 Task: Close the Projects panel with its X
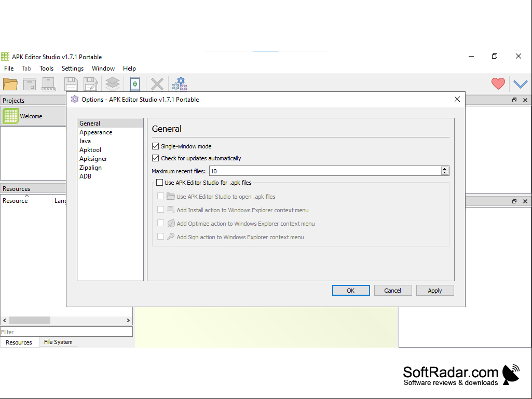click(525, 100)
